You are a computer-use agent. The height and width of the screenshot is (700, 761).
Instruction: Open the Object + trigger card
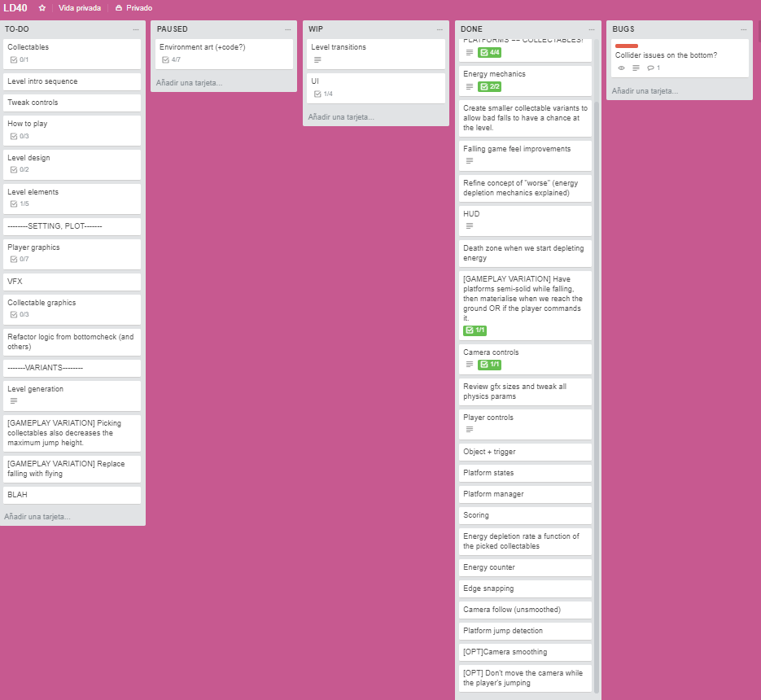[x=525, y=452]
